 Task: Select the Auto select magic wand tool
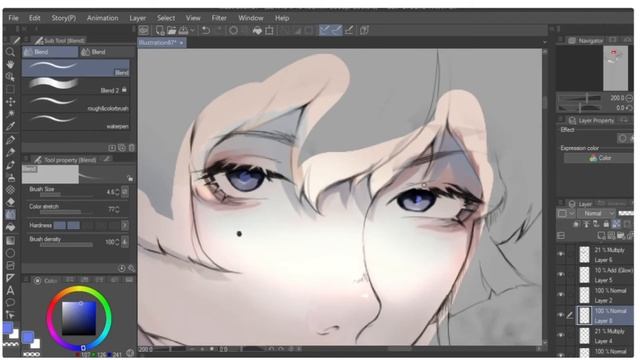pos(10,113)
